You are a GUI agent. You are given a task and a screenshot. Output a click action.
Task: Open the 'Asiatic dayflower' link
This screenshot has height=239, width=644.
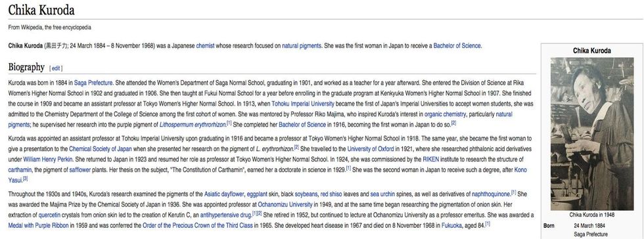(x=224, y=194)
